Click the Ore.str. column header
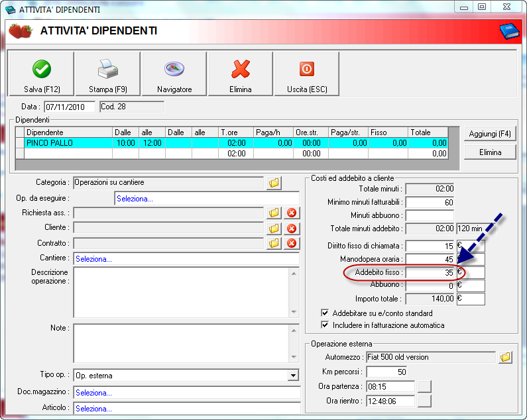The height and width of the screenshot is (420, 527). [310, 132]
